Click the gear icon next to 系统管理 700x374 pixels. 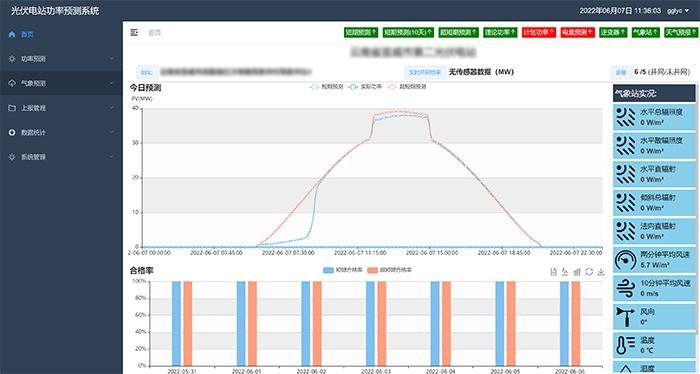[x=12, y=157]
